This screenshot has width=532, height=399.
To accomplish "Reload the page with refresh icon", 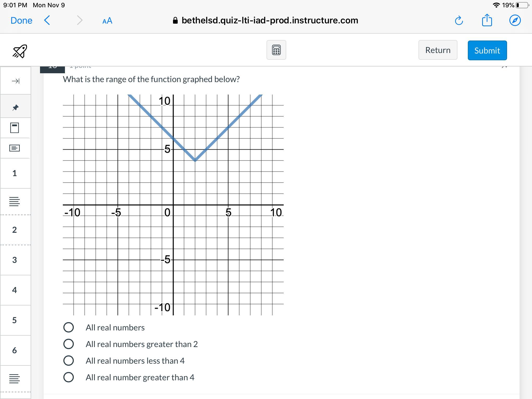I will (x=459, y=21).
